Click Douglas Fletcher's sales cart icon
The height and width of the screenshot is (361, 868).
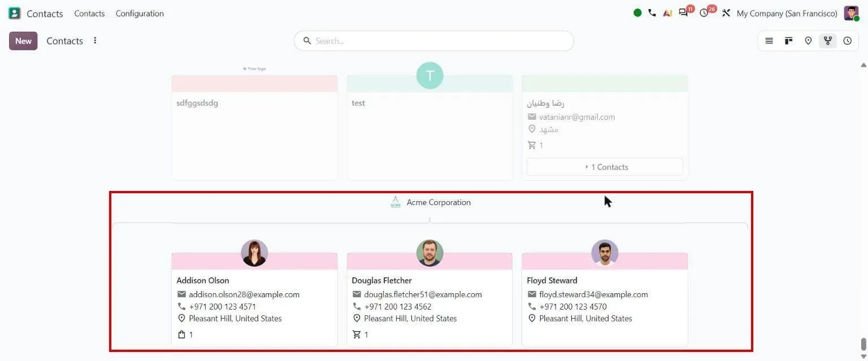point(357,334)
